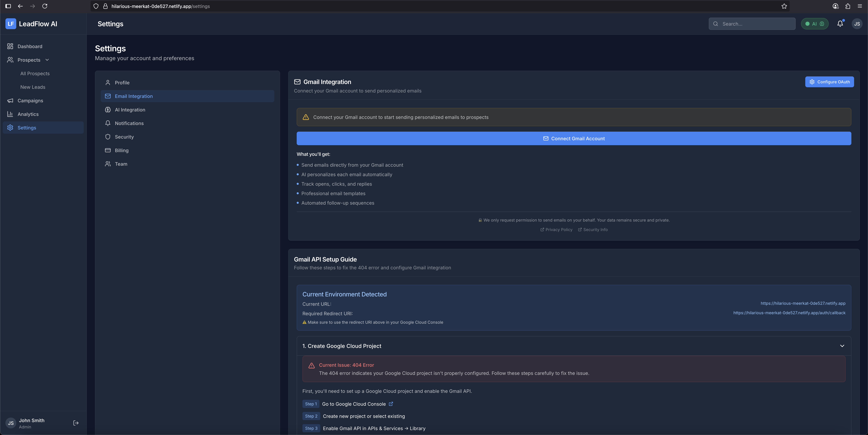Collapse the Create Google Cloud Project section
The width and height of the screenshot is (868, 435).
842,346
